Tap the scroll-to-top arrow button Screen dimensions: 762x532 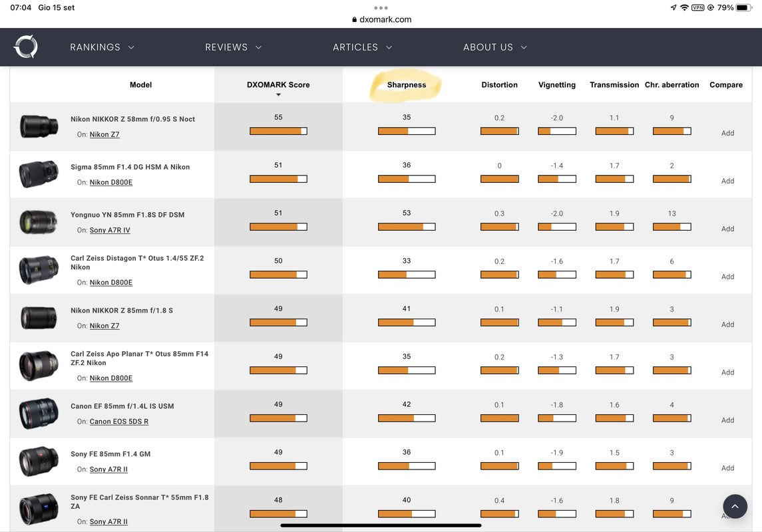[735, 506]
